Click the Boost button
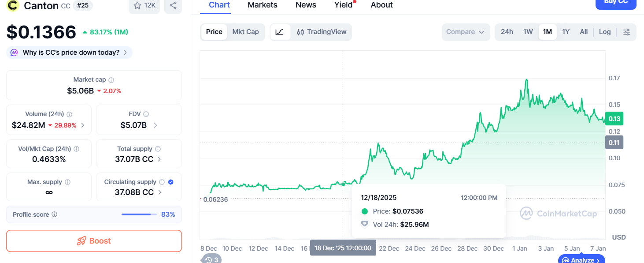The width and height of the screenshot is (644, 263). 94,241
